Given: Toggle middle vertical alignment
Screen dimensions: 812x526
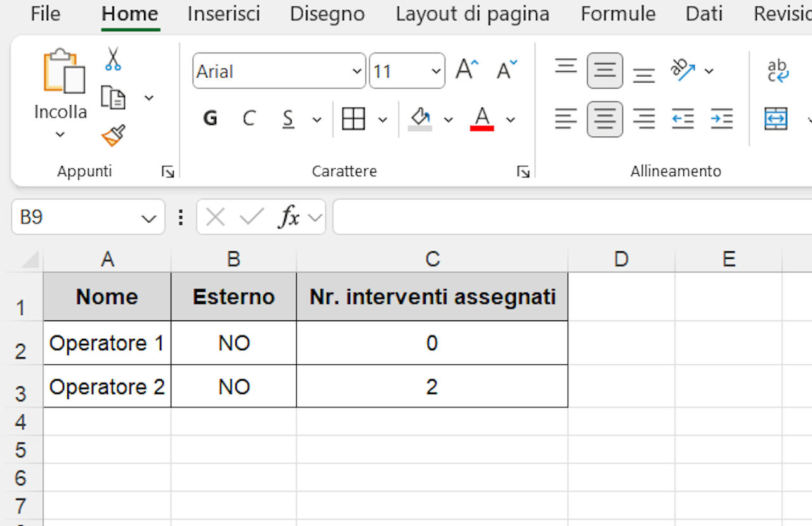Looking at the screenshot, I should (605, 70).
